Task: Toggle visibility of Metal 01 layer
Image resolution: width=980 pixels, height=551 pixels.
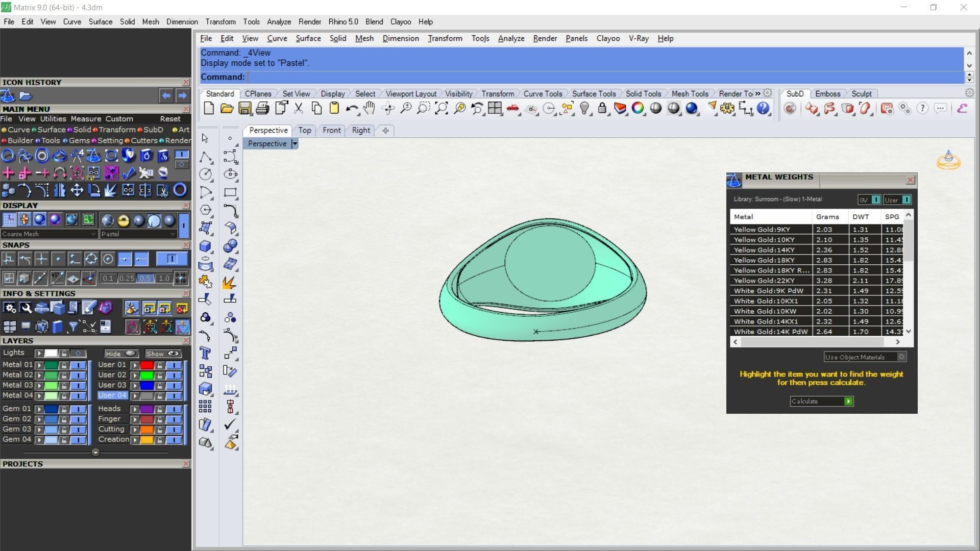Action: (x=78, y=365)
